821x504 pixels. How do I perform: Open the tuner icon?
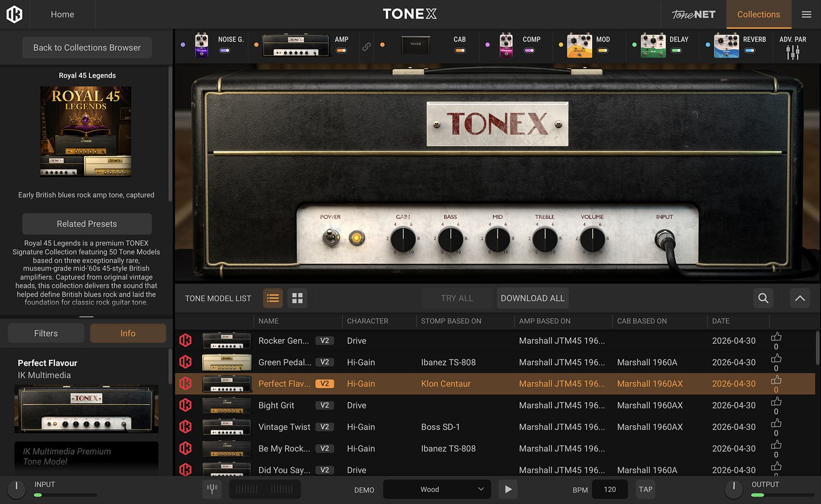[212, 489]
